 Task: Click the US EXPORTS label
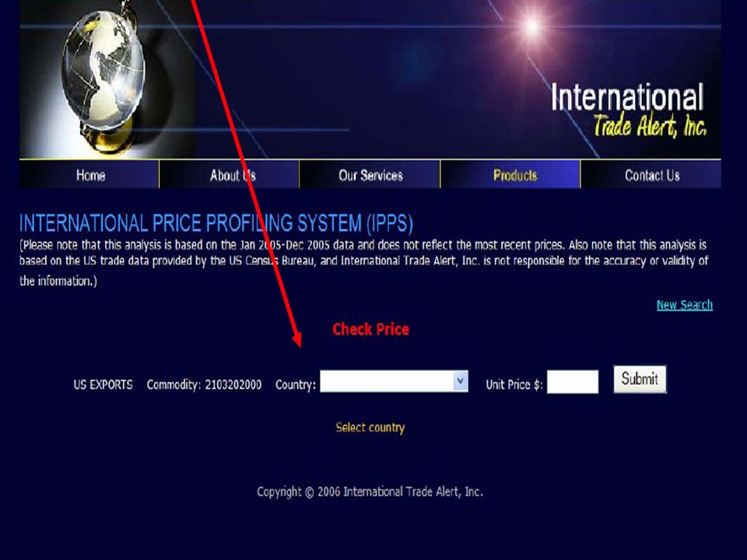tap(103, 385)
